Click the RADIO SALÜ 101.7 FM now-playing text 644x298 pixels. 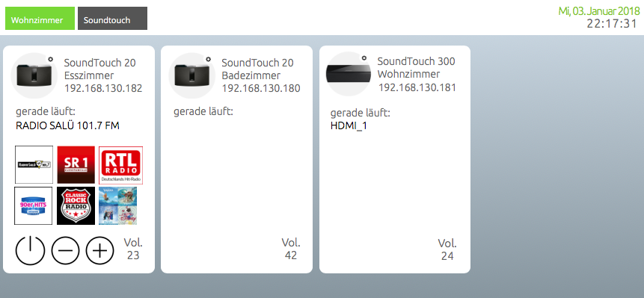67,125
